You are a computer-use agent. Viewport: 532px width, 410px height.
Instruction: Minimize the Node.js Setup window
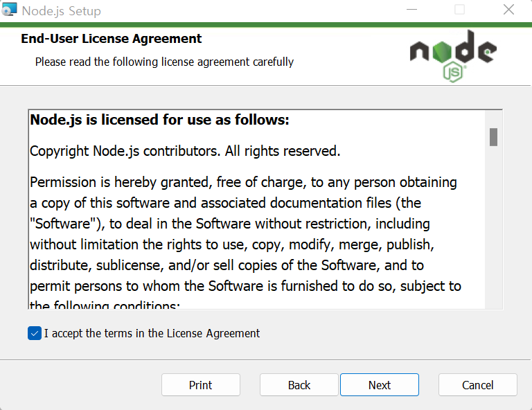pos(411,10)
